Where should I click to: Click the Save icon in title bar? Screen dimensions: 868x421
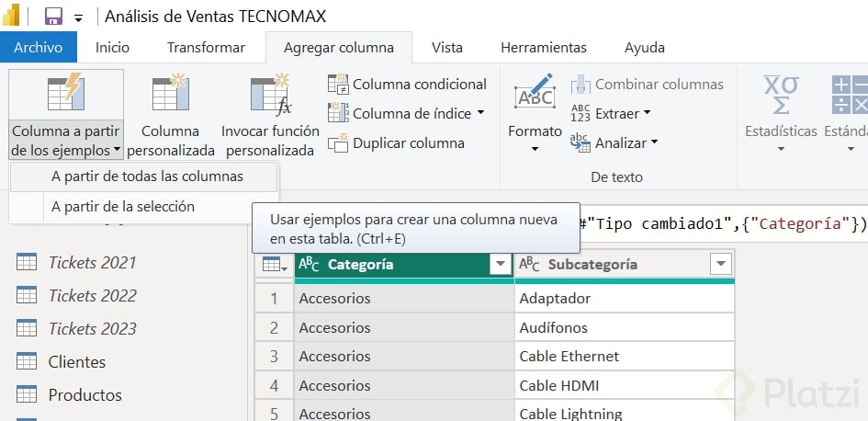[53, 17]
